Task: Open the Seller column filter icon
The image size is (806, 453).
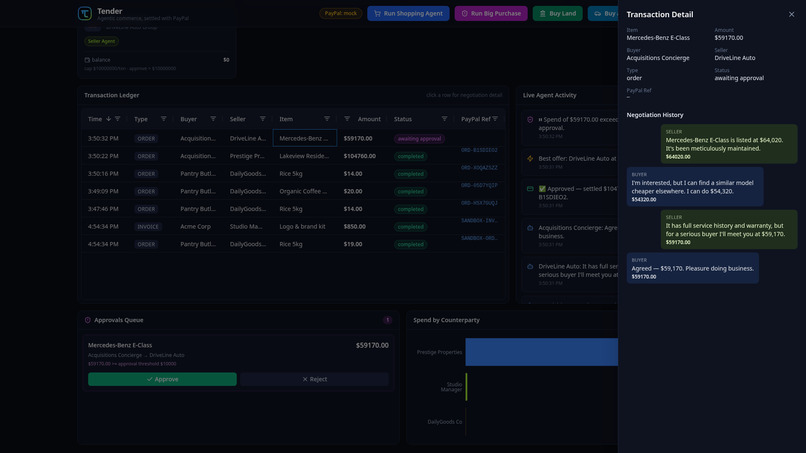Action: (x=262, y=119)
